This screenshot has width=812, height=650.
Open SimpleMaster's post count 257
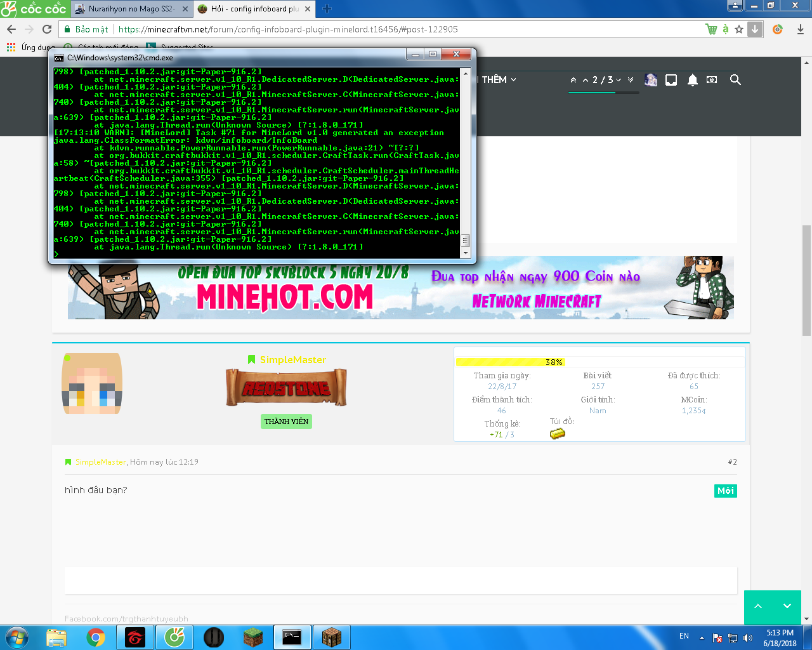tap(598, 387)
